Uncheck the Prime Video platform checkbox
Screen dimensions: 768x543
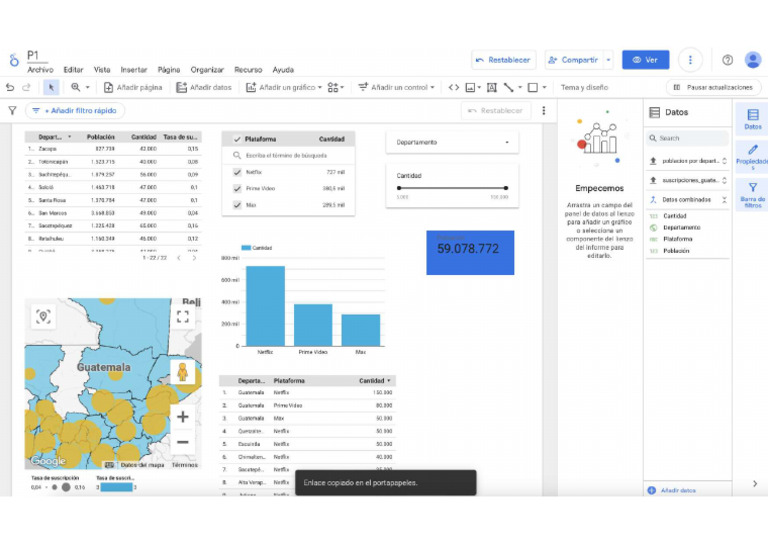pos(238,188)
